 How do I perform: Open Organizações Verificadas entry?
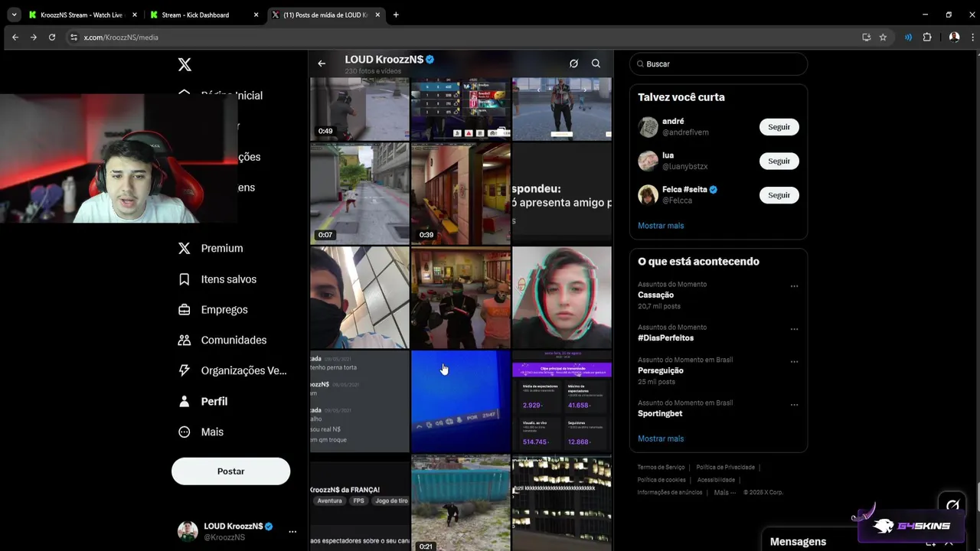(x=232, y=370)
